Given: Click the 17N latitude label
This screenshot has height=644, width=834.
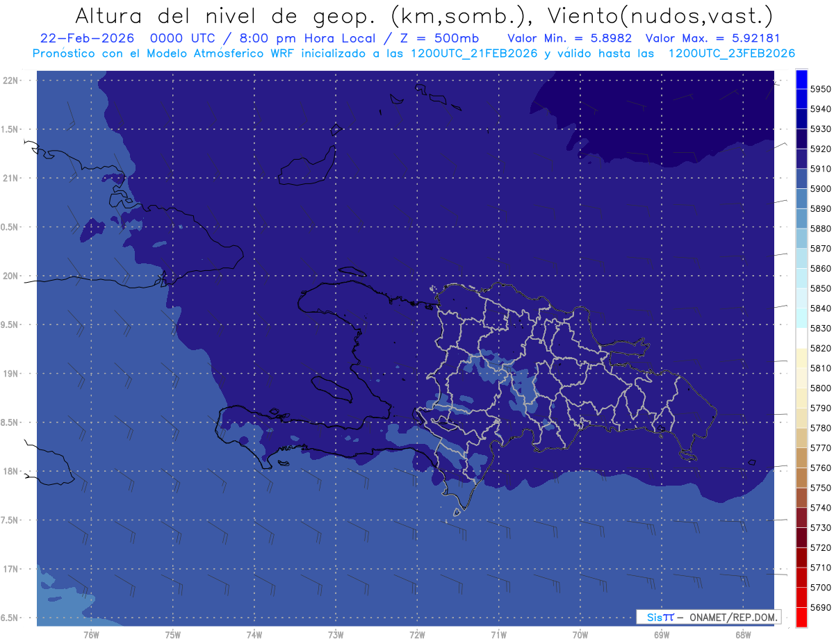Looking at the screenshot, I should [x=10, y=569].
